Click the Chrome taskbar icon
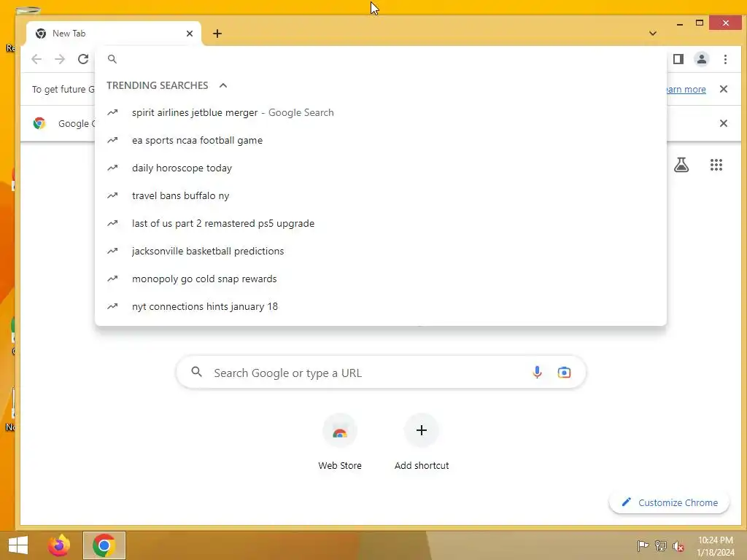This screenshot has width=747, height=560. 104,545
